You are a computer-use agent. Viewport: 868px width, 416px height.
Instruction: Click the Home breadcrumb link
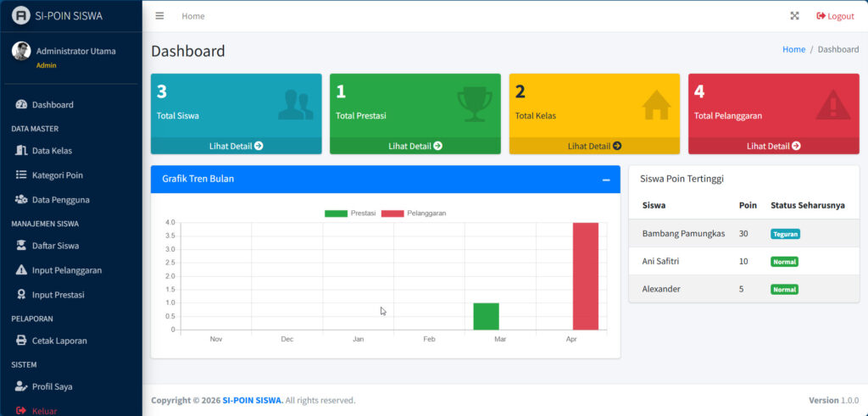[793, 50]
